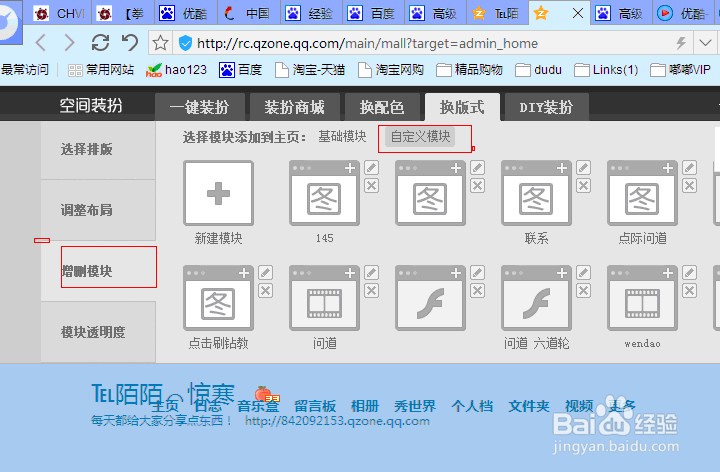Add the 联系 module with plus icon
Image resolution: width=720 pixels, height=472 pixels.
[562, 168]
